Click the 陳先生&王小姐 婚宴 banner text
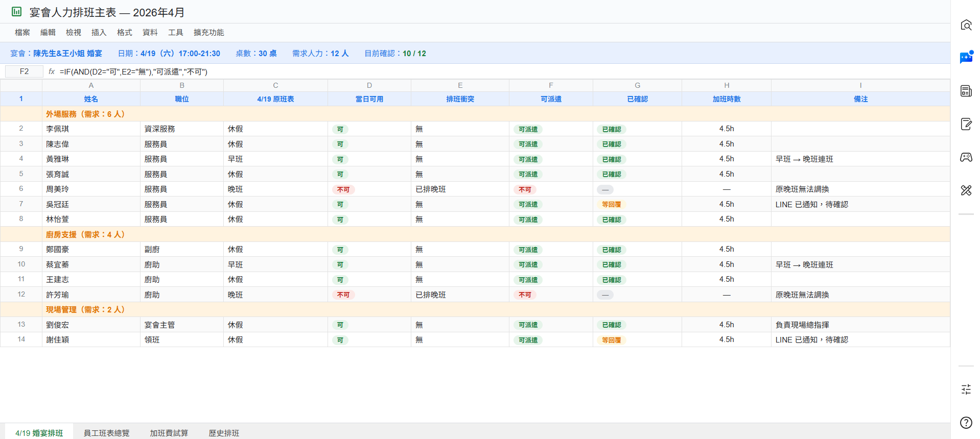Image resolution: width=980 pixels, height=439 pixels. pos(67,53)
